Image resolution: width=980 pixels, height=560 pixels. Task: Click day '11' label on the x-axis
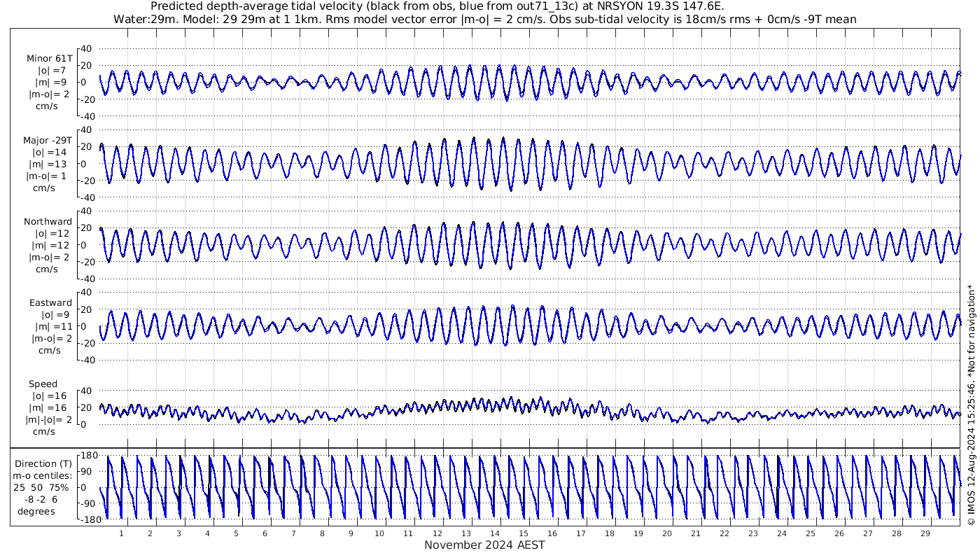pos(408,533)
